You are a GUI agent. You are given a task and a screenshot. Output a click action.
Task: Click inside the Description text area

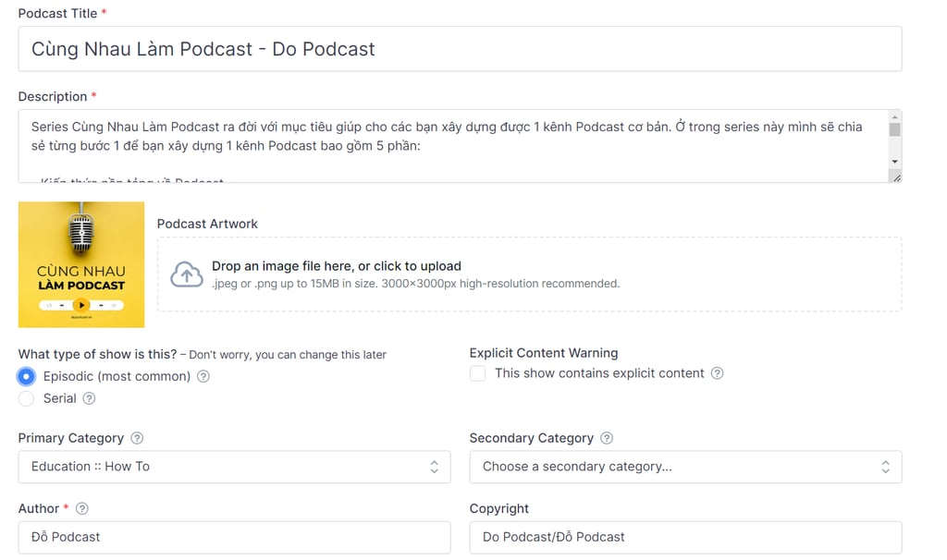(453, 146)
